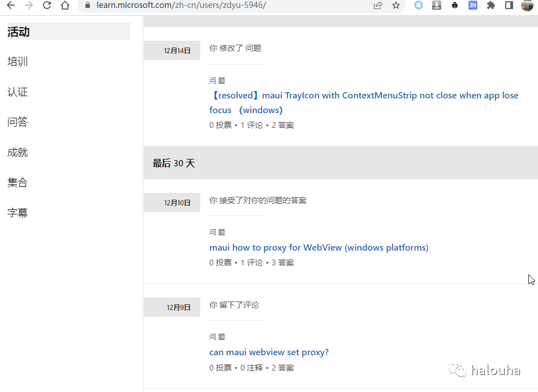Open the Chrome profile avatar
538x392 pixels.
coord(527,5)
